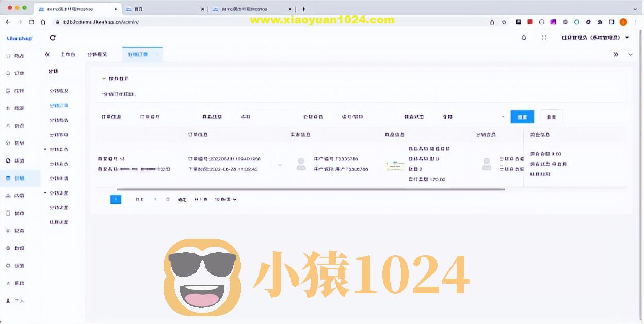
Task: Click the fullscreen icon beside the admin name
Action: 544,37
